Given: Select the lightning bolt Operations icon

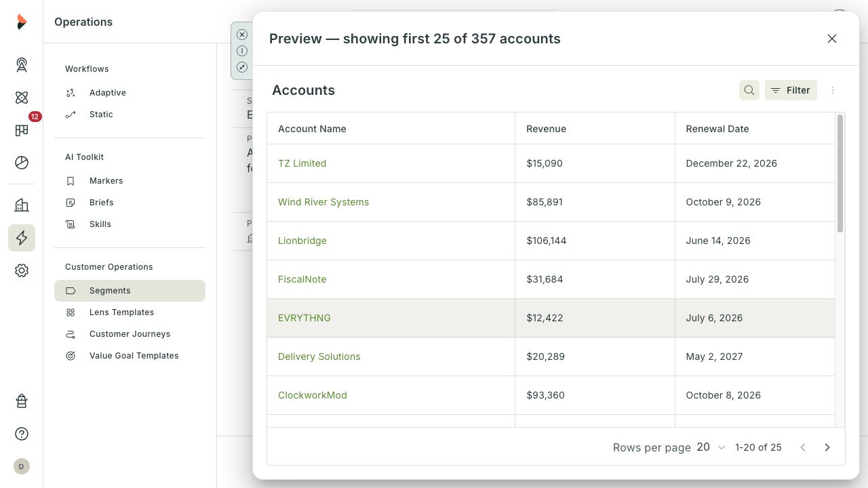Looking at the screenshot, I should 22,238.
